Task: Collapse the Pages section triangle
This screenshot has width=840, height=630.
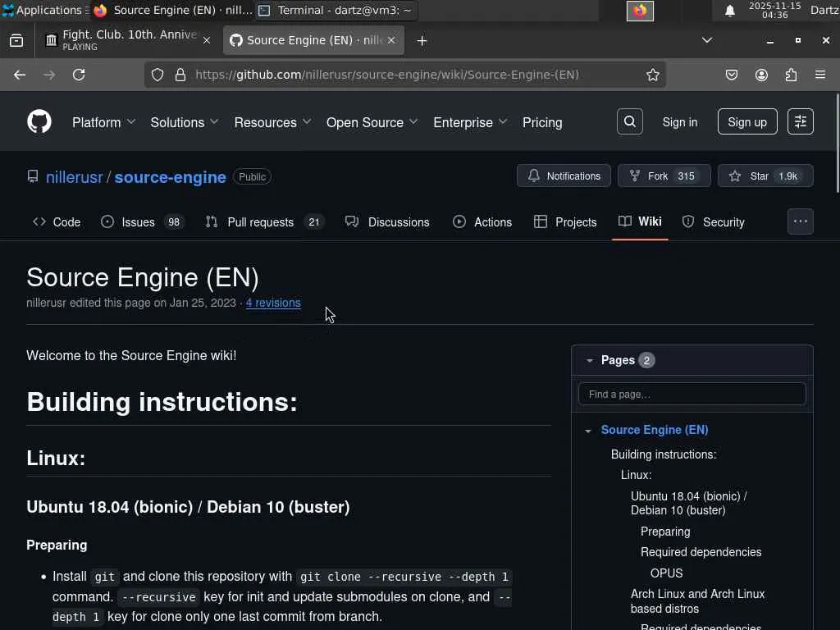Action: point(589,360)
